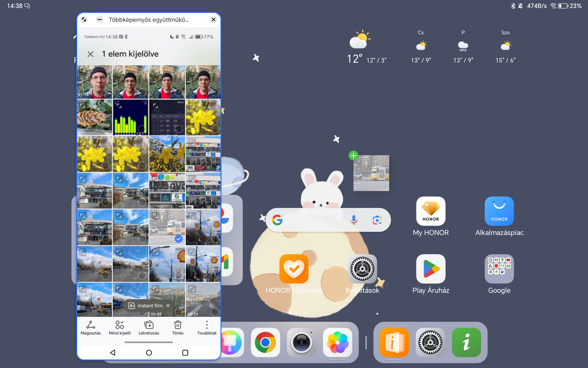
Task: Uncheck the selected tram photo checkmark
Action: (179, 239)
